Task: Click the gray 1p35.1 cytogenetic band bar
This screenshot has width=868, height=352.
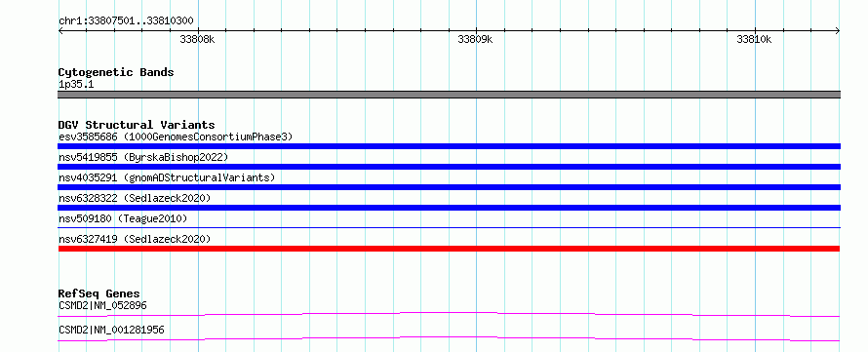Action: 449,95
